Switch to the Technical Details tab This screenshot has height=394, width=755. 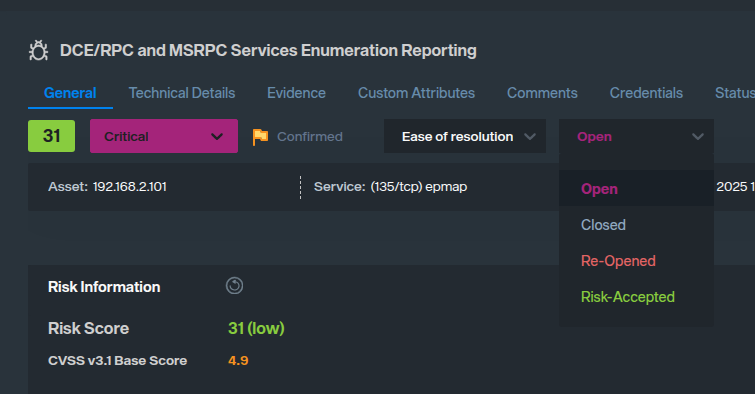tap(182, 93)
